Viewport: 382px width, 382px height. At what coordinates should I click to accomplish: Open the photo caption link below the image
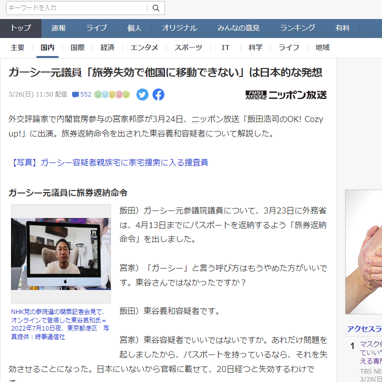click(x=60, y=324)
